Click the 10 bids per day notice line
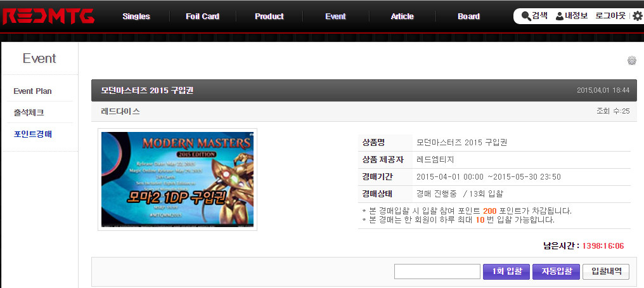The height and width of the screenshot is (288, 644). pos(458,219)
